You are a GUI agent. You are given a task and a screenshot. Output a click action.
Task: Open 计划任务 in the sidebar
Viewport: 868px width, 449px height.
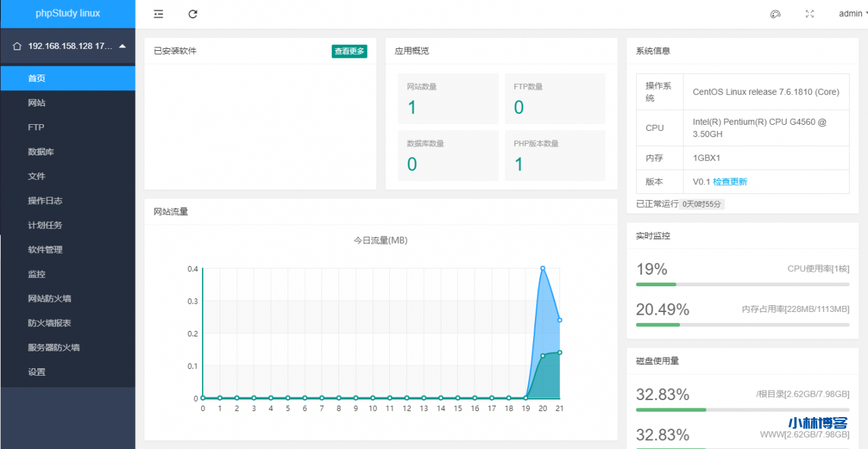point(45,225)
